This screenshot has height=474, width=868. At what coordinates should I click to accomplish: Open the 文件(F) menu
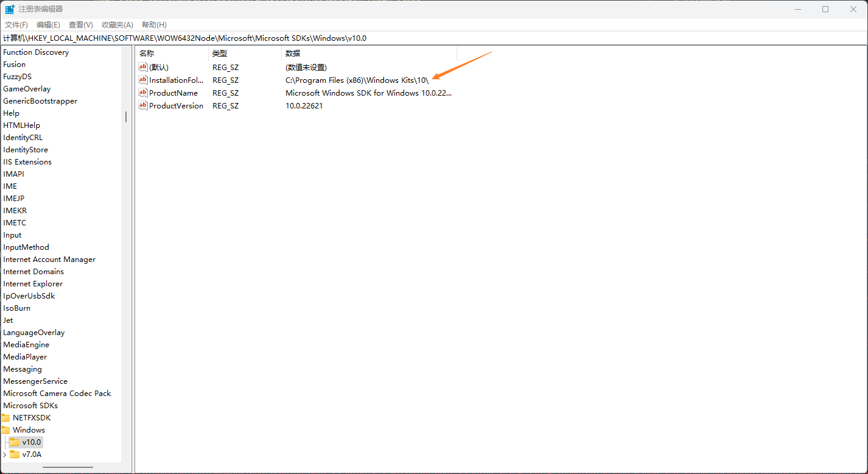(16, 25)
